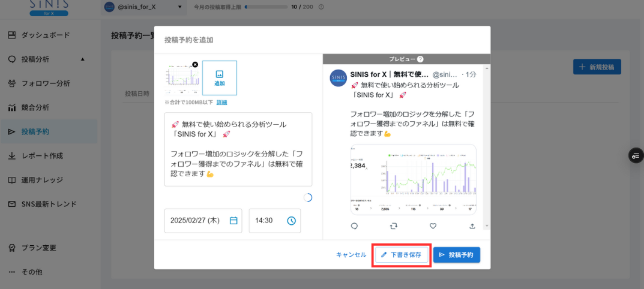This screenshot has height=289, width=644.
Task: Open the calendar date picker icon
Action: pos(233,221)
